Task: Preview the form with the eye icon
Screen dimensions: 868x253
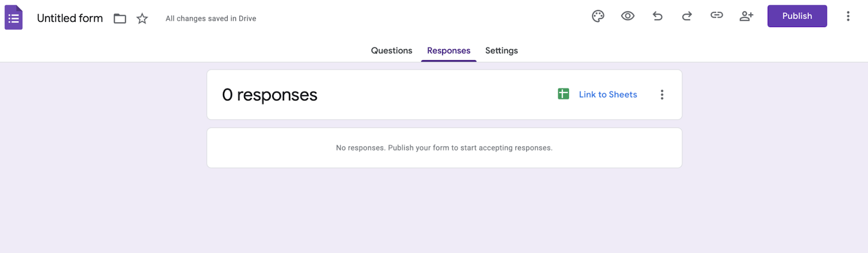Action: click(628, 16)
